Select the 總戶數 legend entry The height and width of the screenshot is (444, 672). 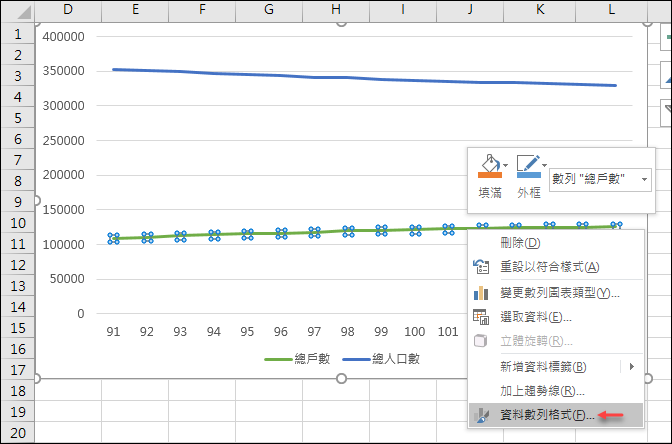coord(297,359)
